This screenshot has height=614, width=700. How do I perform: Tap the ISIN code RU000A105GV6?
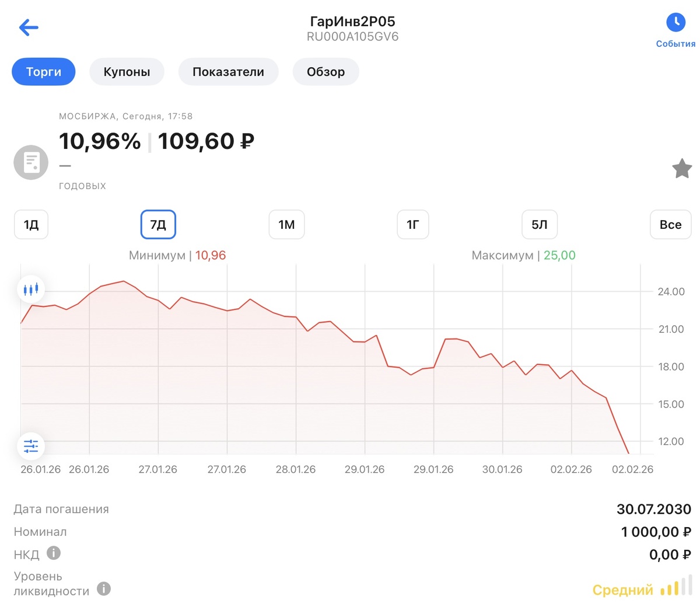tap(353, 37)
